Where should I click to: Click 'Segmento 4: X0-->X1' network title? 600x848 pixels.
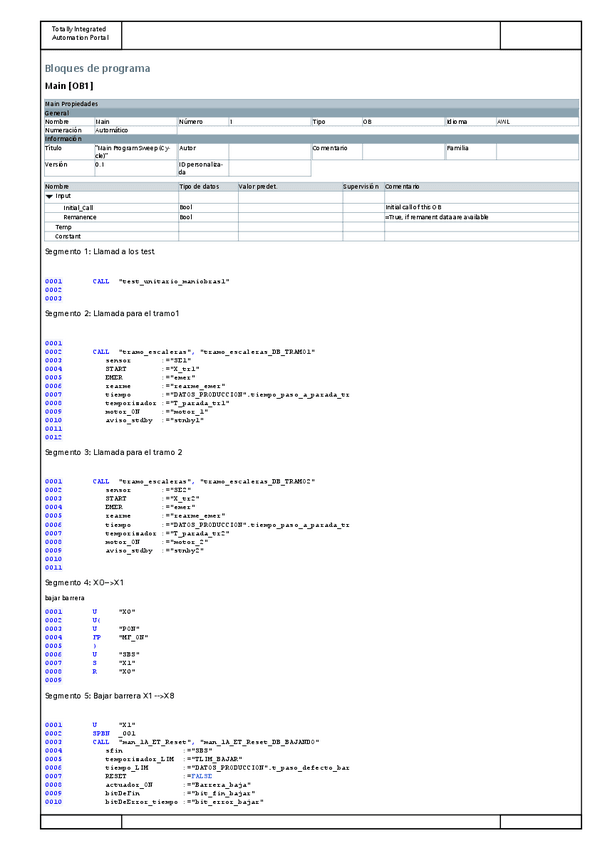click(x=84, y=581)
